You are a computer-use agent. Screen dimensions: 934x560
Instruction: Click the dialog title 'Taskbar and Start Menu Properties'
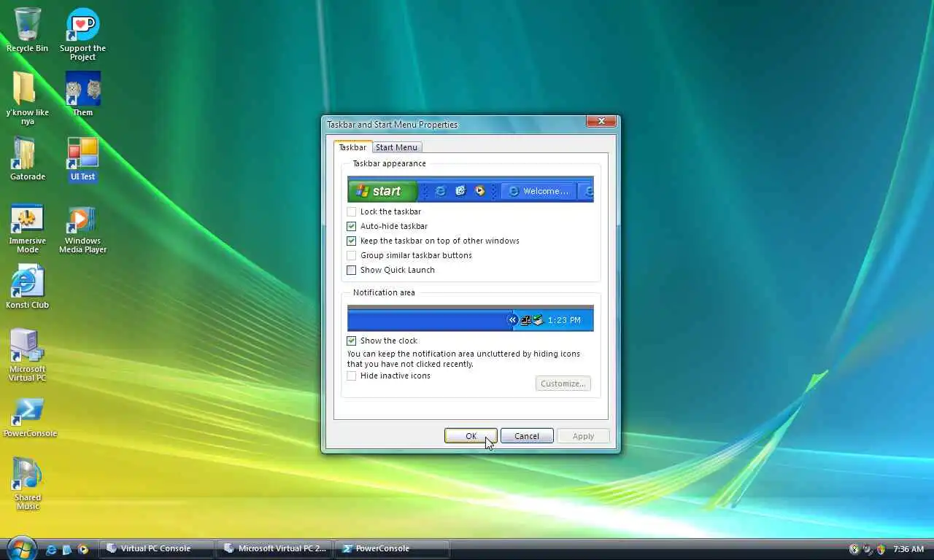[x=393, y=125]
